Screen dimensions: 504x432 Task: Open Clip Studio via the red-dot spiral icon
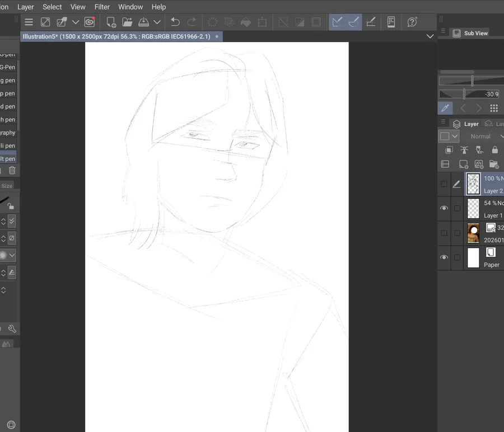point(90,22)
